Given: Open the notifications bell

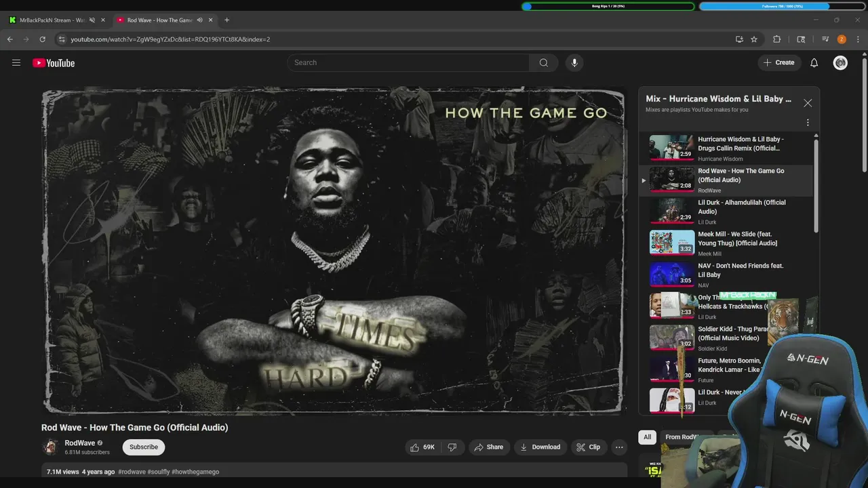Looking at the screenshot, I should coord(814,63).
